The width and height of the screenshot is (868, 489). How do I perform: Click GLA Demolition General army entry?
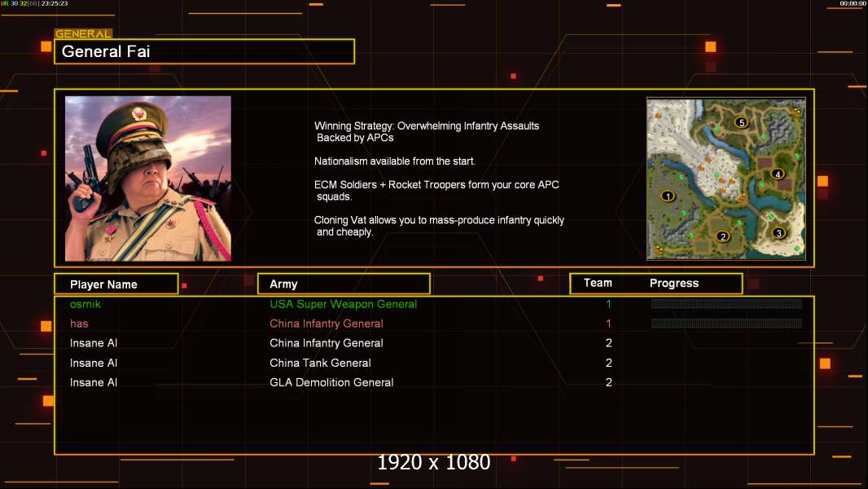[x=331, y=382]
